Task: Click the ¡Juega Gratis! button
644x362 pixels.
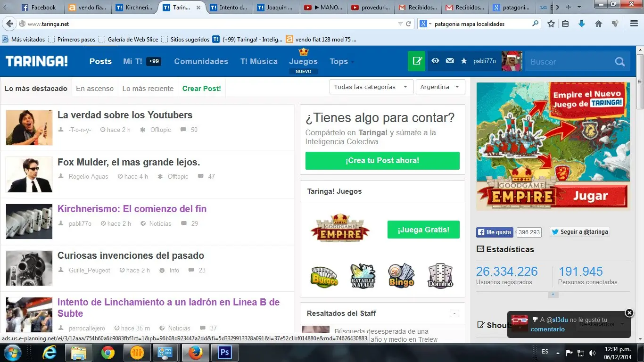Action: pyautogui.click(x=423, y=230)
